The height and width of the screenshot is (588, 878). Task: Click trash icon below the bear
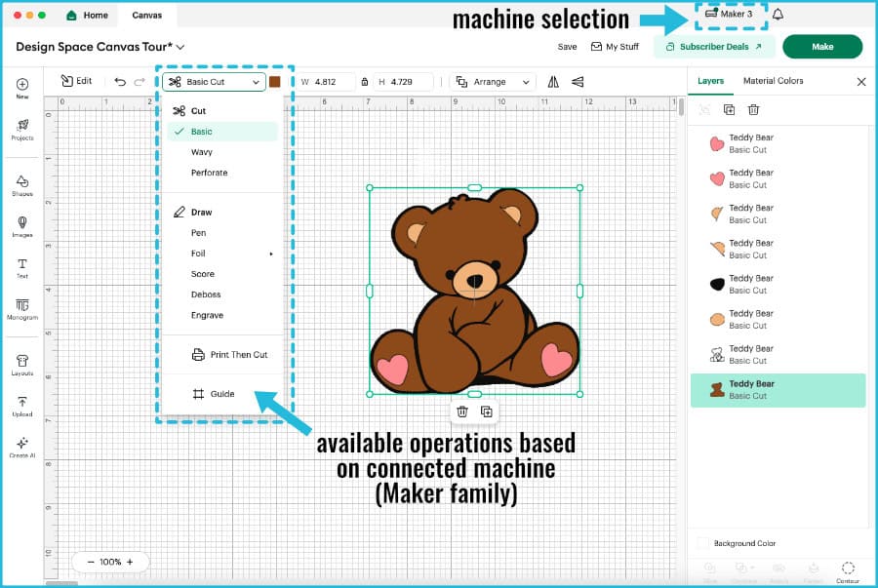[x=462, y=412]
